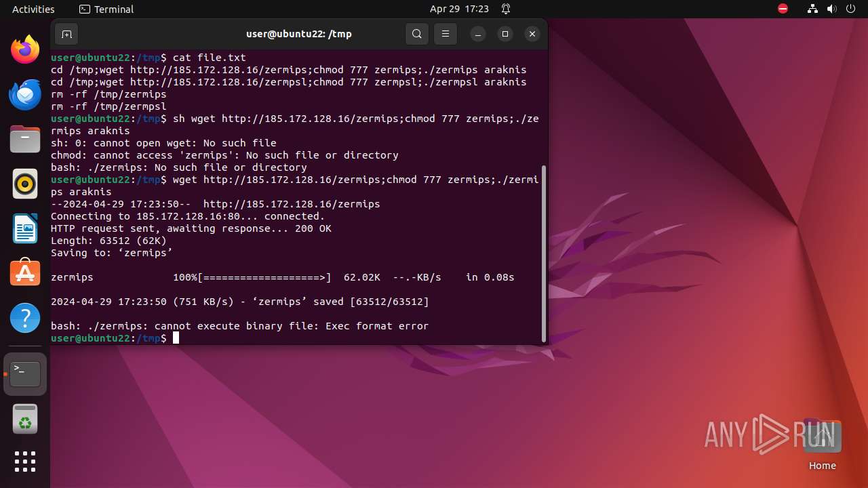Click "Saving to: 'zermips'" line
868x488 pixels.
click(112, 253)
